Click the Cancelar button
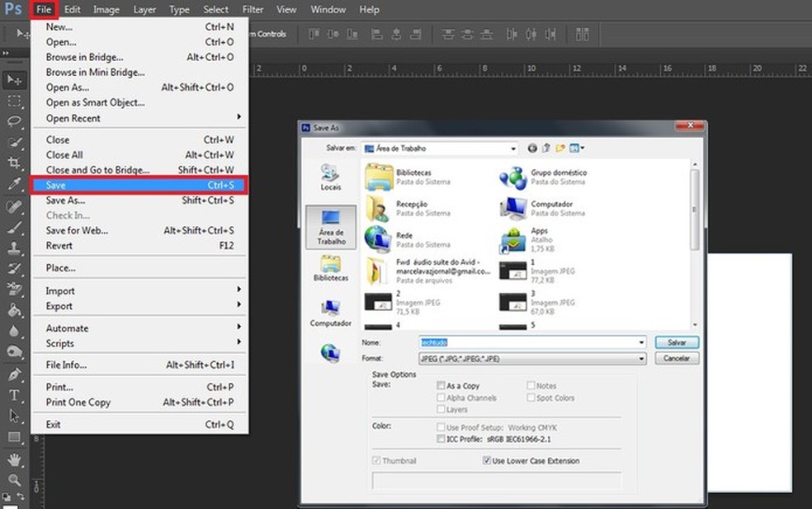812x509 pixels. pyautogui.click(x=677, y=358)
